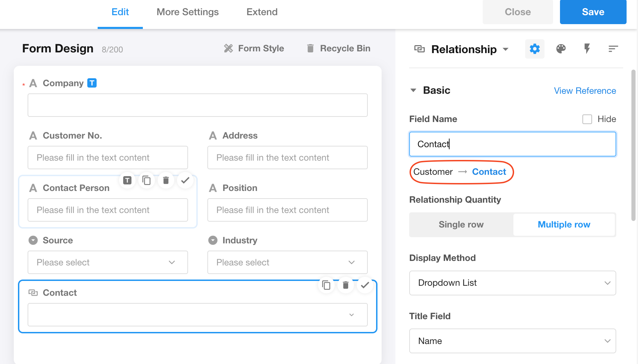Click the T icon on Contact Person toolbar
The width and height of the screenshot is (639, 364).
[127, 180]
